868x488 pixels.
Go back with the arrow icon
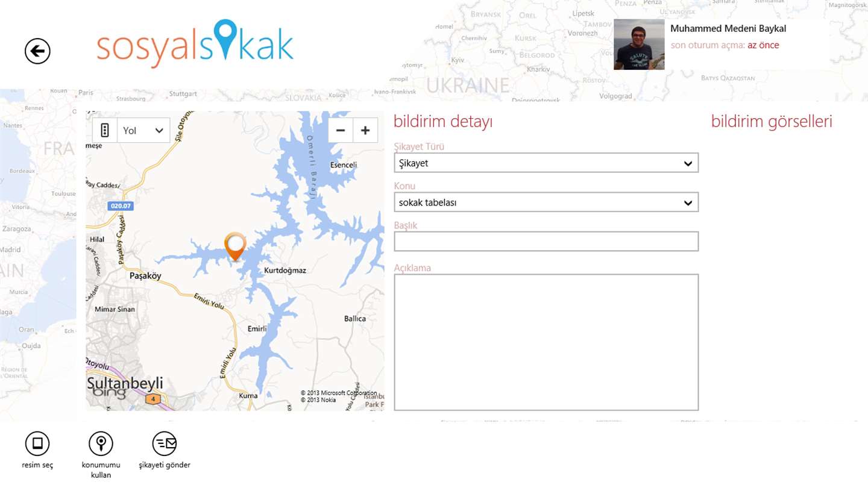(x=37, y=51)
